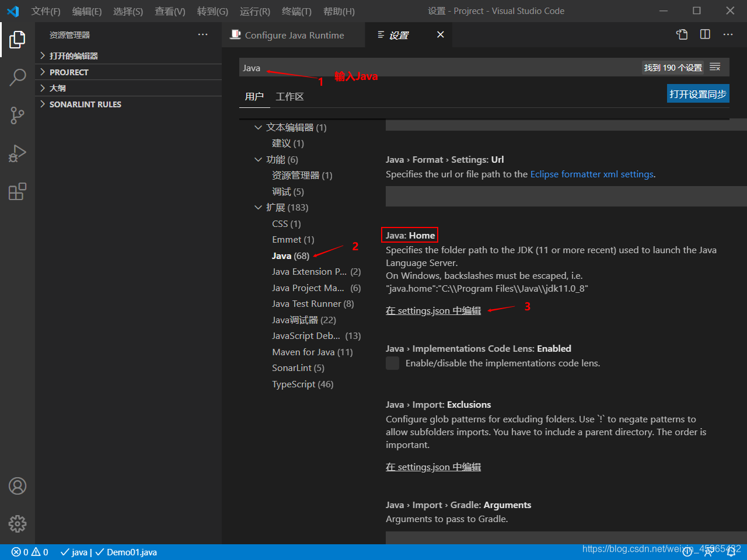Expand the SONARLINT RULES section

pos(128,104)
